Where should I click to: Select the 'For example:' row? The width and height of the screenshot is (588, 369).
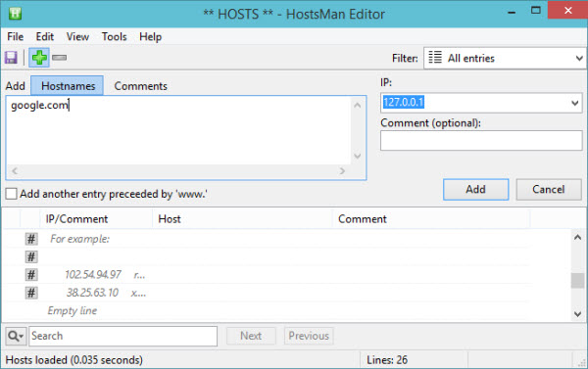coord(267,239)
